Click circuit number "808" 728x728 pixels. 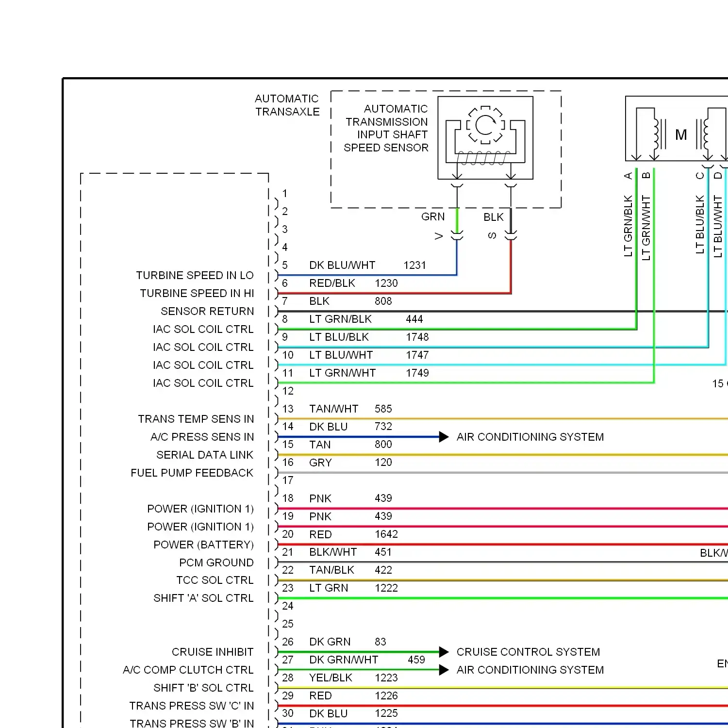click(x=383, y=301)
